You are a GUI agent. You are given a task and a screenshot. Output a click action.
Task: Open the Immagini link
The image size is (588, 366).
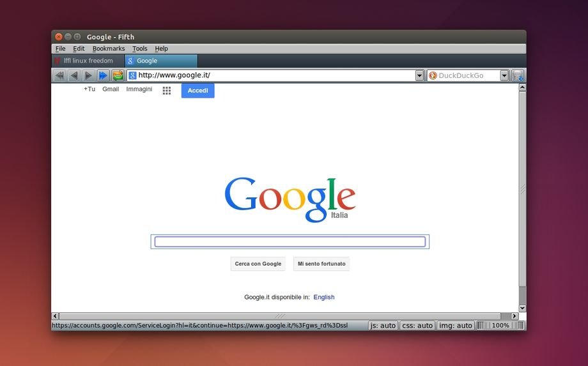139,89
